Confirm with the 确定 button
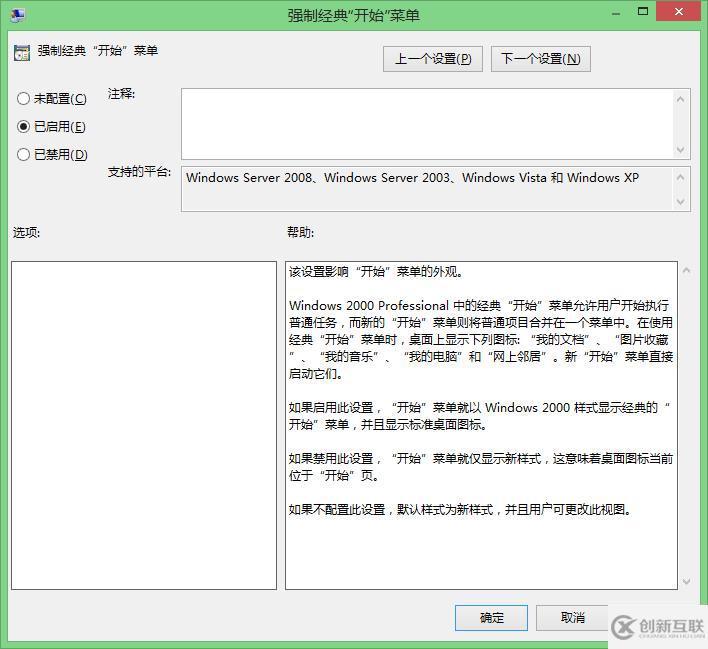 [491, 617]
